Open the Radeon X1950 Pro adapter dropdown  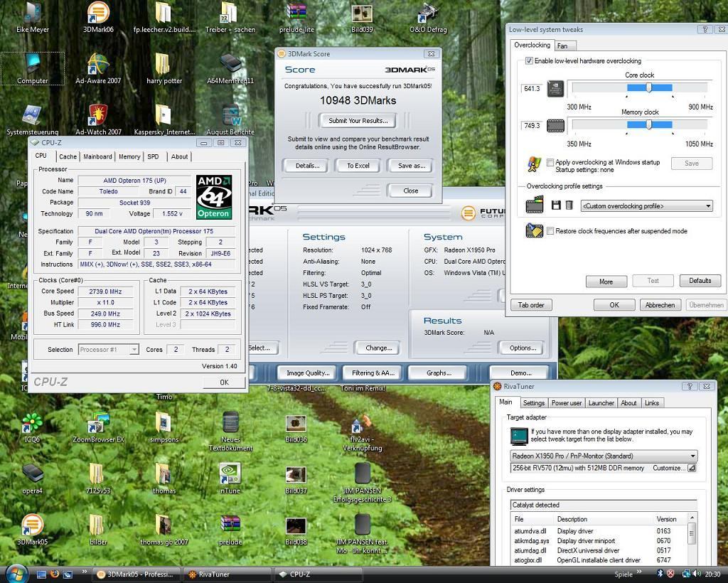[604, 456]
